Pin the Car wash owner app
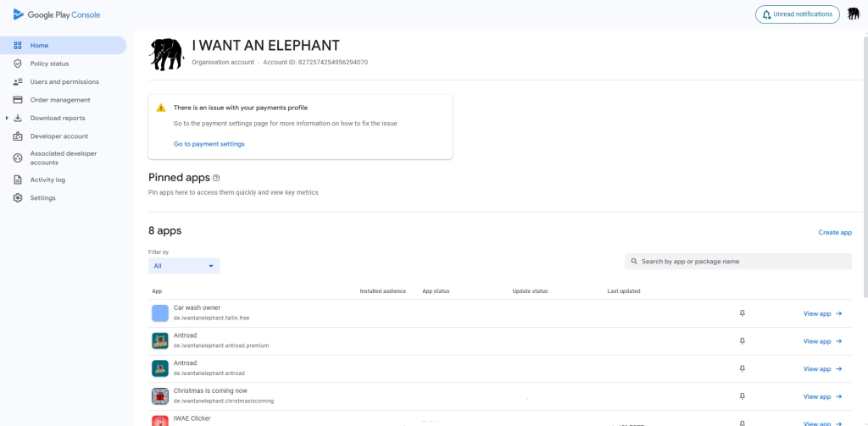The height and width of the screenshot is (426, 868). click(x=743, y=313)
